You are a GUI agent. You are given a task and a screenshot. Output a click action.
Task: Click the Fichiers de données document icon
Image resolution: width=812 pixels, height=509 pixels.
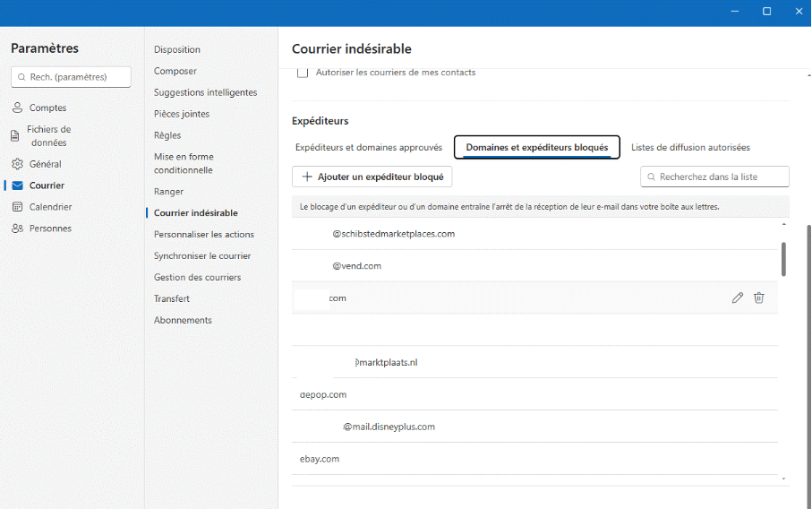pos(15,136)
